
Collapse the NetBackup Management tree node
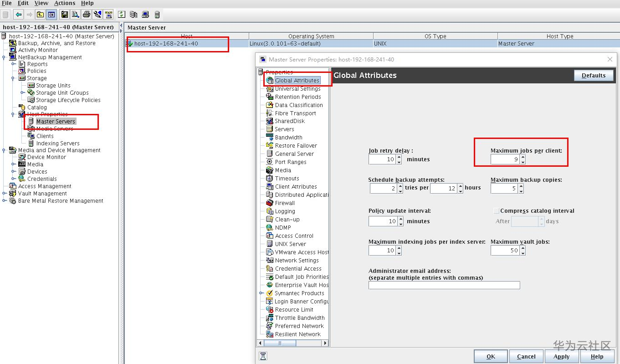tap(4, 57)
